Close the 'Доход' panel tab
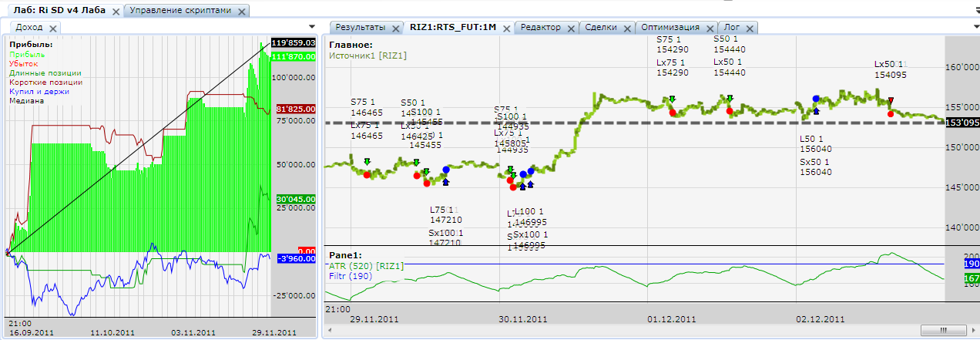This screenshot has height=340, width=980. pos(54,28)
